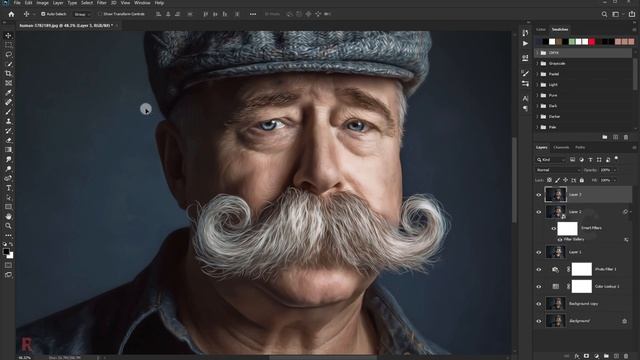Screen dimensions: 640x360
Task: Create new adjustment layer icon
Action: tap(596, 356)
